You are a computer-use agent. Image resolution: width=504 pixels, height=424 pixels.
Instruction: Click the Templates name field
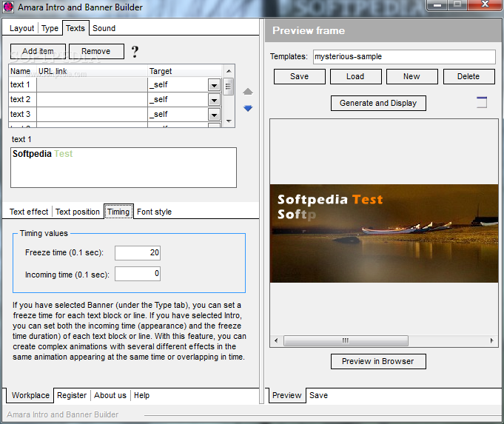pos(404,56)
